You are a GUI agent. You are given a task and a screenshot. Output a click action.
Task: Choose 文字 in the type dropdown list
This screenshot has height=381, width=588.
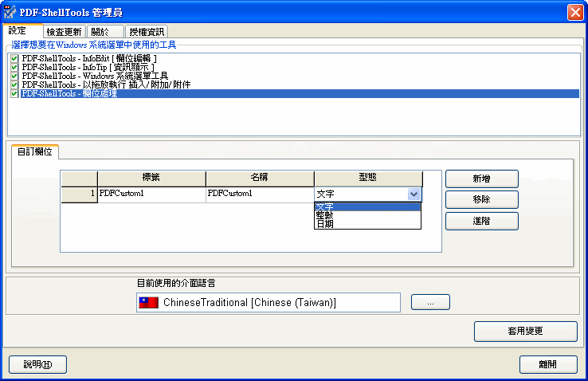367,206
